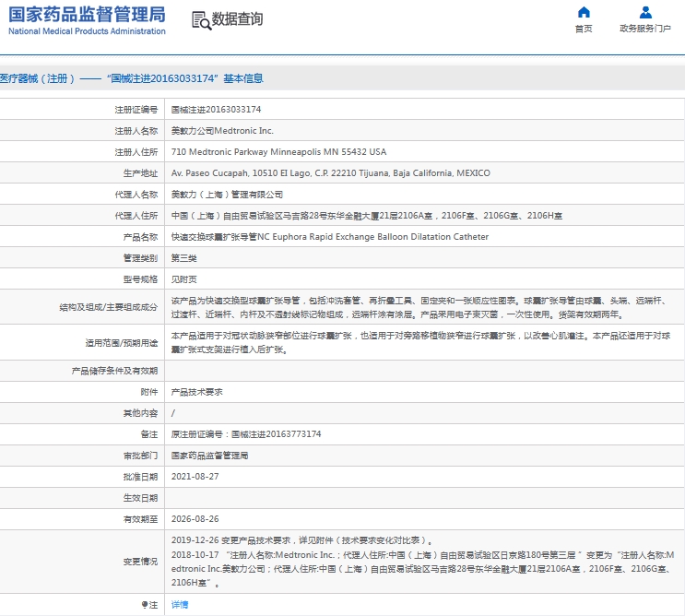Click the page title with 国械注进20163033174 基本信息
Image resolution: width=685 pixels, height=616 pixels.
(132, 78)
